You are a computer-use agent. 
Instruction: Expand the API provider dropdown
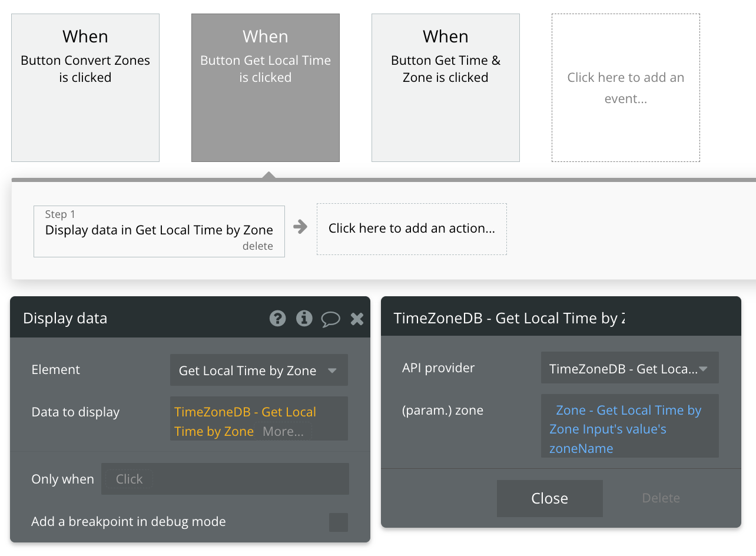point(630,368)
